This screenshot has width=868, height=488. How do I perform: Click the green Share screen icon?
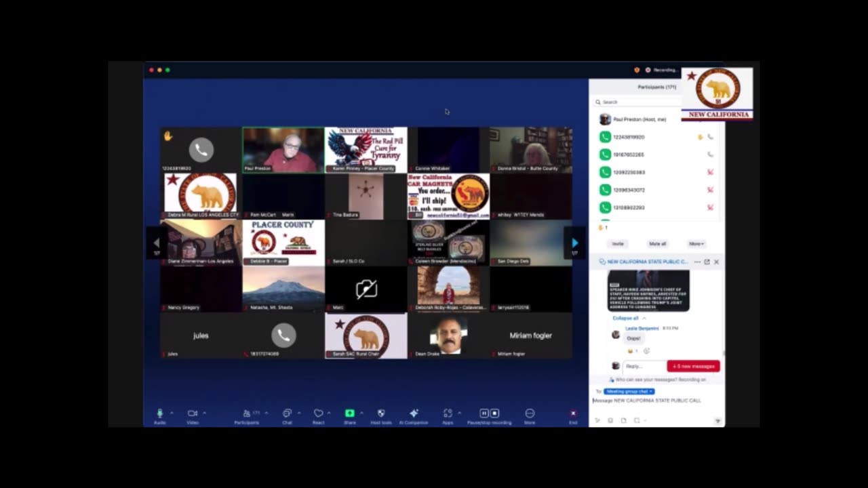pos(350,413)
